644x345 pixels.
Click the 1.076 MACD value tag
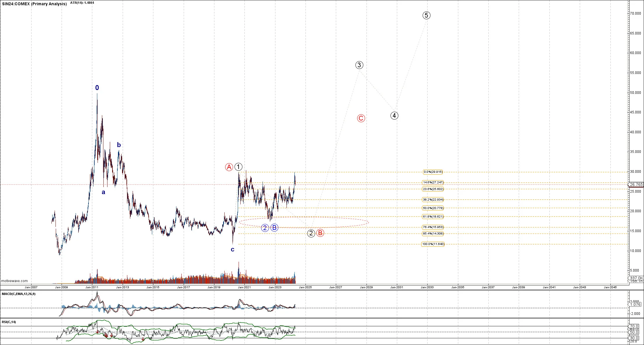click(x=635, y=304)
